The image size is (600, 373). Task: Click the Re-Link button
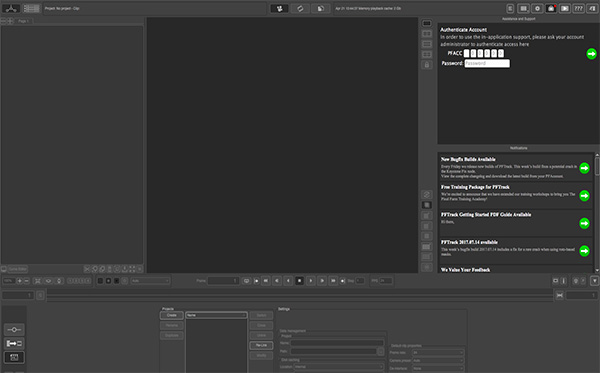tap(261, 345)
